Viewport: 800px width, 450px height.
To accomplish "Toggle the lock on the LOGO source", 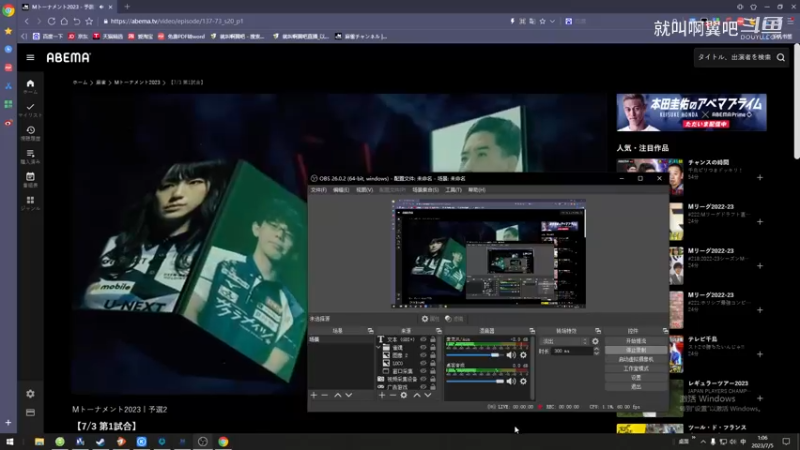I will [433, 363].
